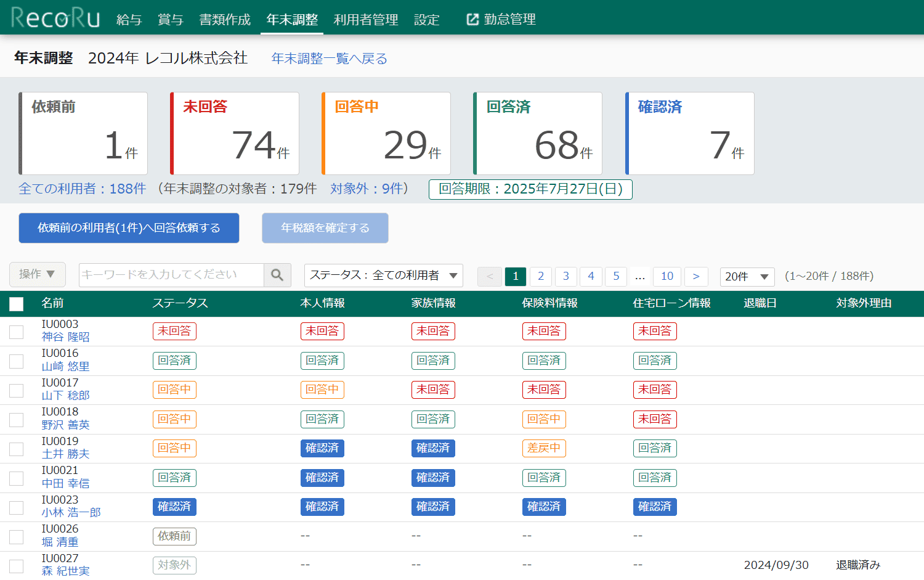The height and width of the screenshot is (580, 924).
Task: Open the 設定 menu
Action: pyautogui.click(x=427, y=20)
